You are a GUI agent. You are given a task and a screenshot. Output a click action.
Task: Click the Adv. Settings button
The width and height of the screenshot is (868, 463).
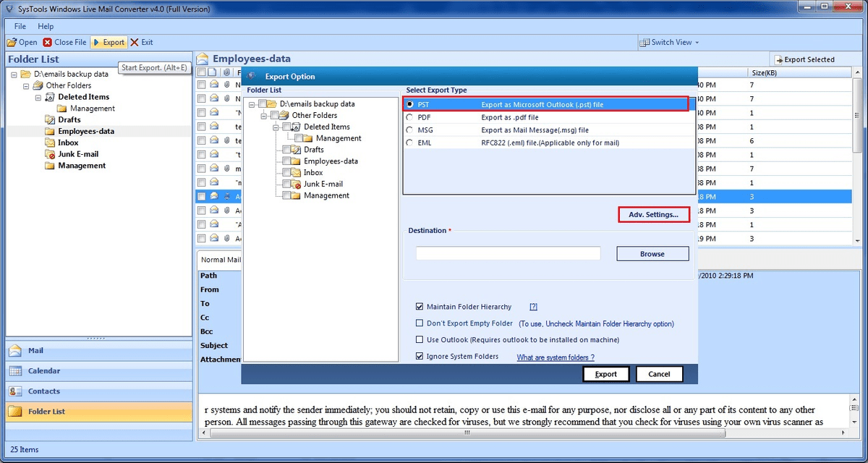coord(653,214)
